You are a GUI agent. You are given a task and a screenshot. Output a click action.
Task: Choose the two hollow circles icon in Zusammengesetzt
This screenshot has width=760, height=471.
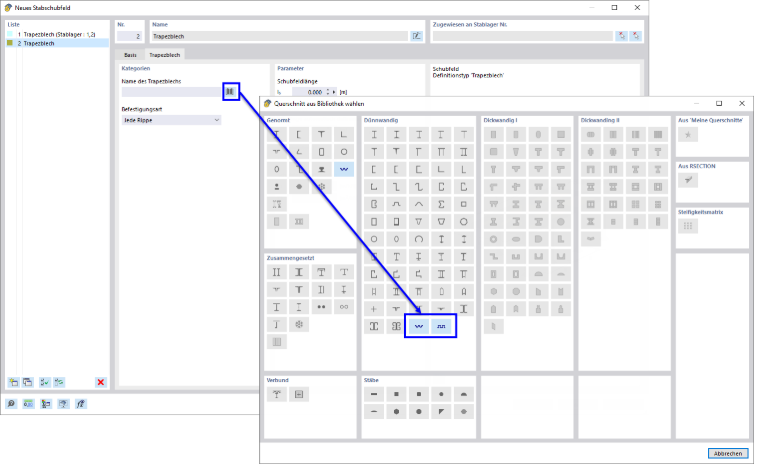(344, 307)
